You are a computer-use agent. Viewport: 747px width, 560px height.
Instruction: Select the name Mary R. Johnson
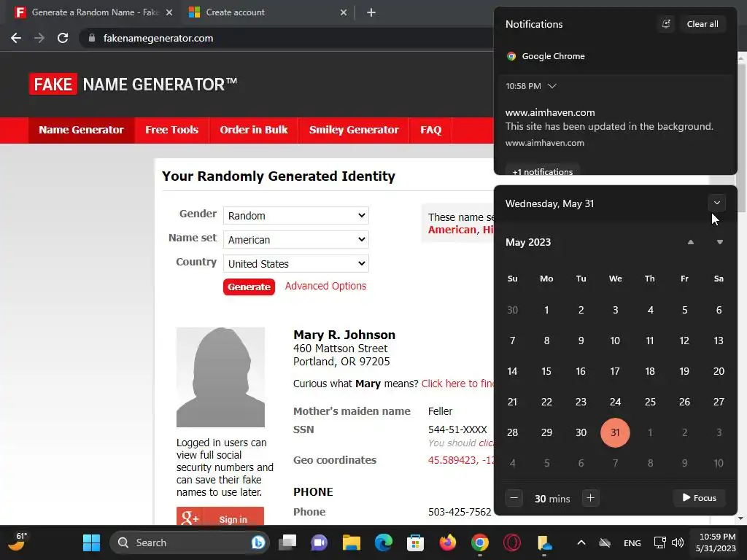click(344, 335)
